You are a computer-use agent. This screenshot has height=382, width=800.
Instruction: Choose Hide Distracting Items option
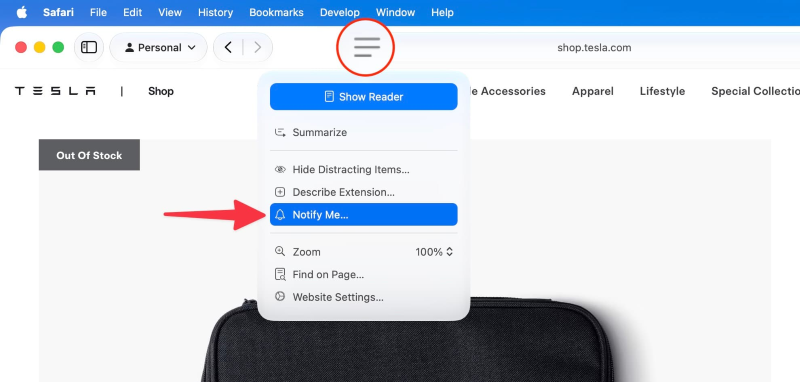click(x=364, y=169)
